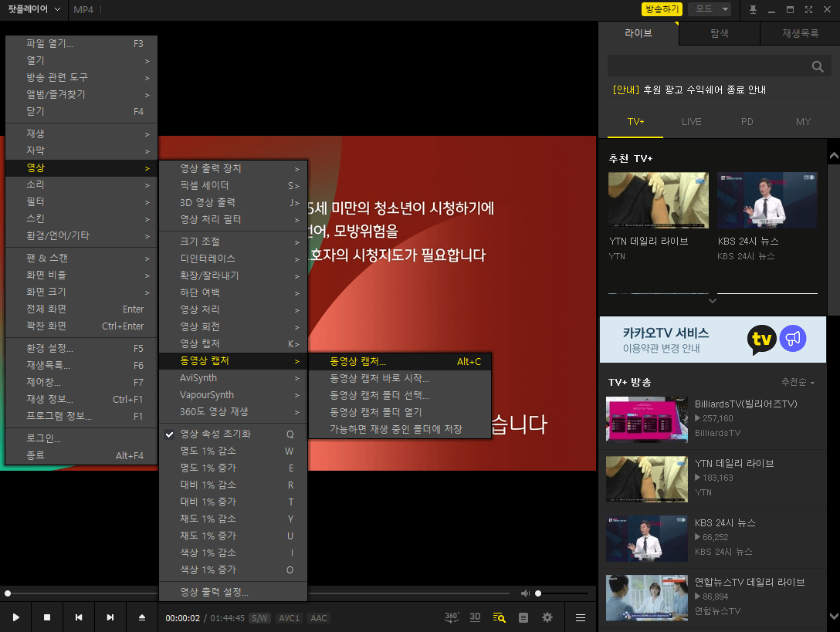
Task: Choose 동영상 캡처 폴더 선택... item
Action: pyautogui.click(x=400, y=396)
